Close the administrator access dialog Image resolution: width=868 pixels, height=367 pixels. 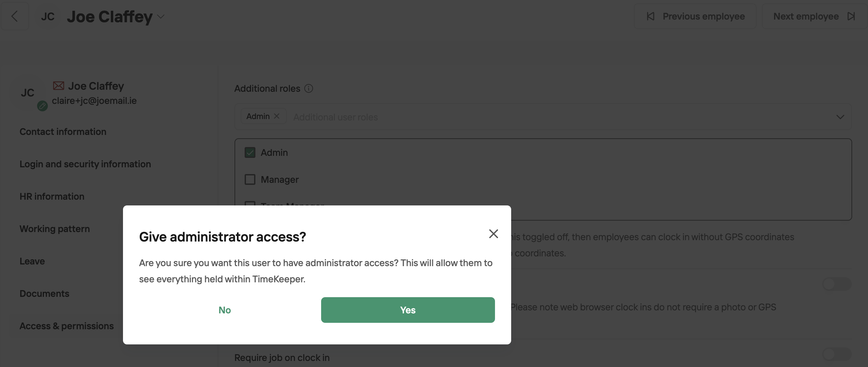[x=494, y=234]
